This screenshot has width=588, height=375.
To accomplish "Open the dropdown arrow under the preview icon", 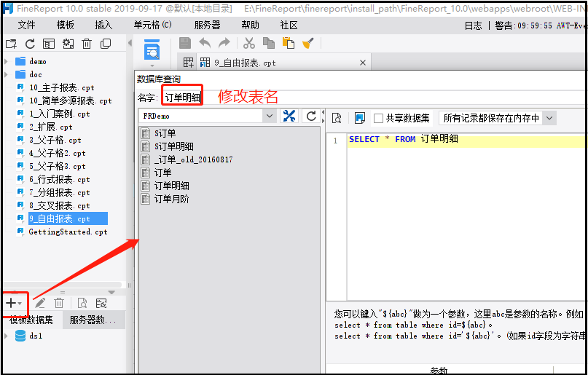I will tap(152, 66).
